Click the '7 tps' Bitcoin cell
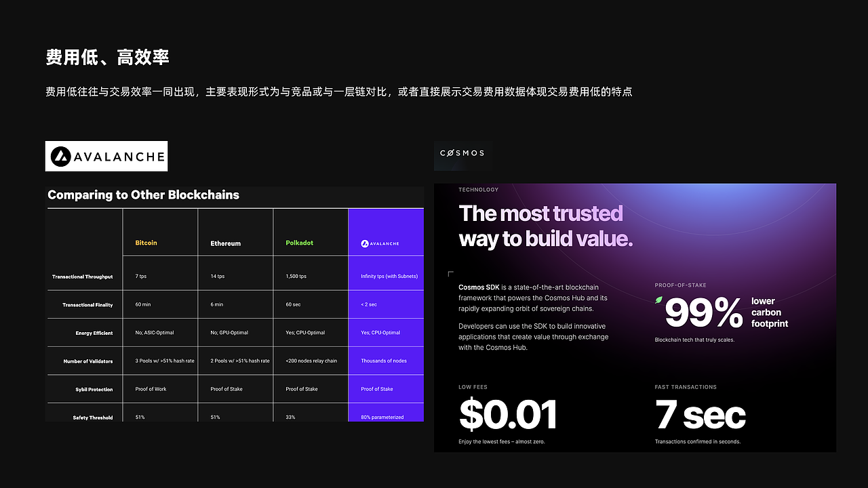The height and width of the screenshot is (488, 868). click(x=142, y=277)
